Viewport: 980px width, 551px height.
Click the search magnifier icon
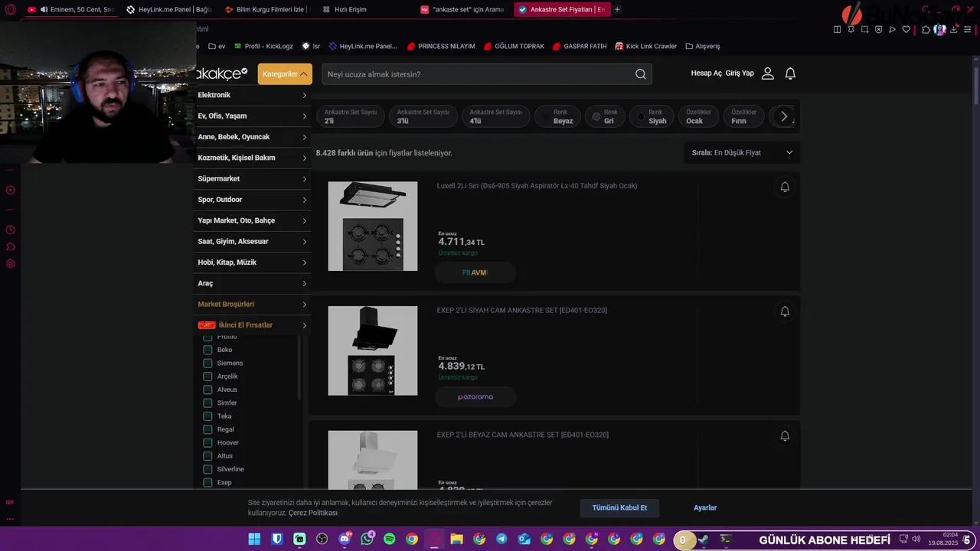tap(641, 74)
